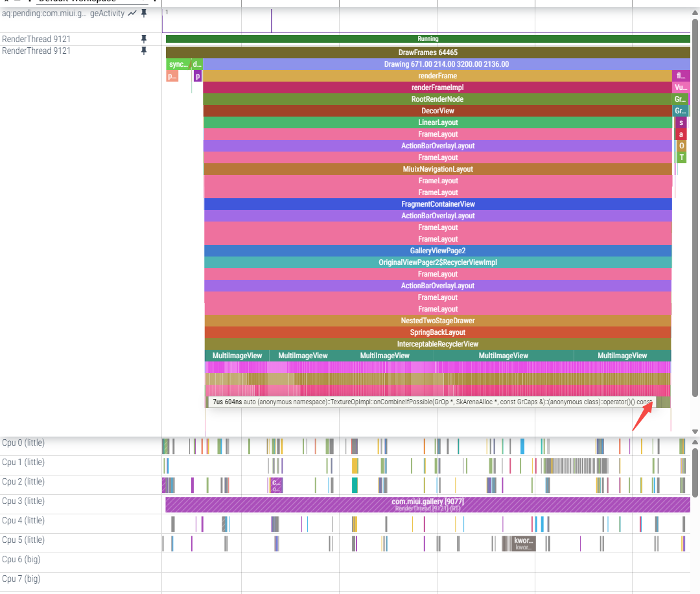Click the ActionBarOverlayLayout slice directly below FragmentContainerView
700x594 pixels.
coord(438,216)
